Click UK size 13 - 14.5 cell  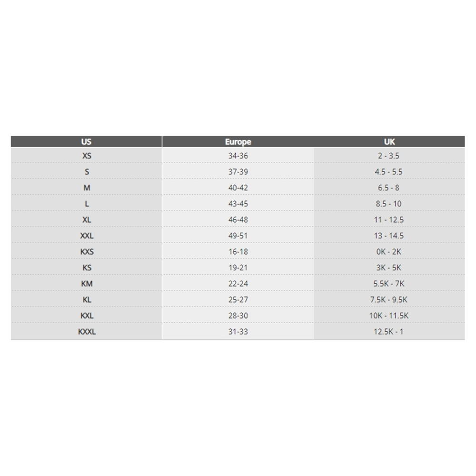click(389, 236)
